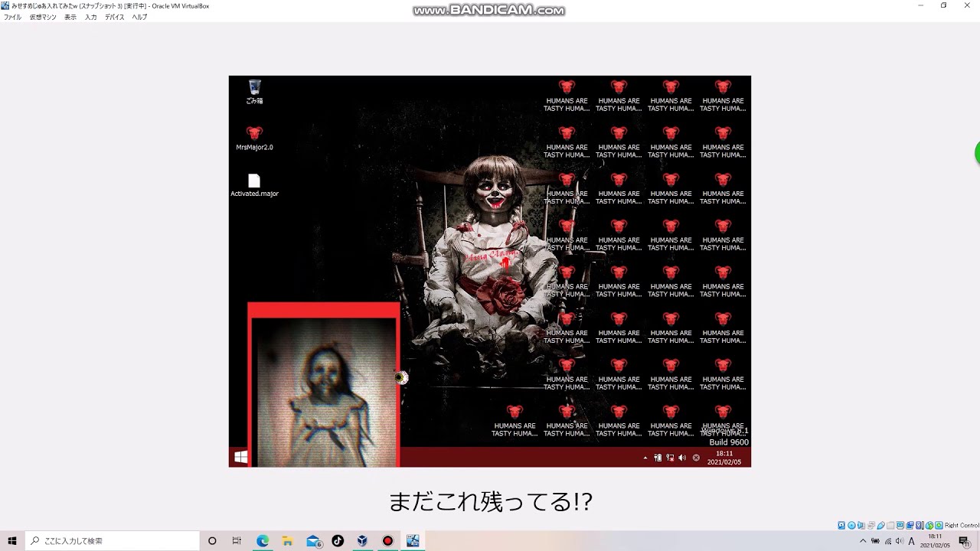Click VirtualBox hard disk activity indicator
The height and width of the screenshot is (551, 980).
click(x=841, y=525)
